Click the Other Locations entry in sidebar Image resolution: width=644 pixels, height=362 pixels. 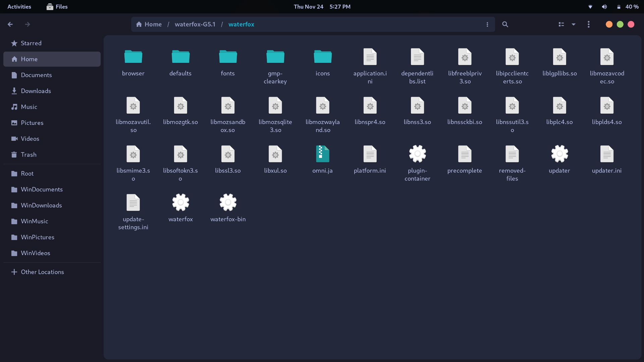pos(42,272)
